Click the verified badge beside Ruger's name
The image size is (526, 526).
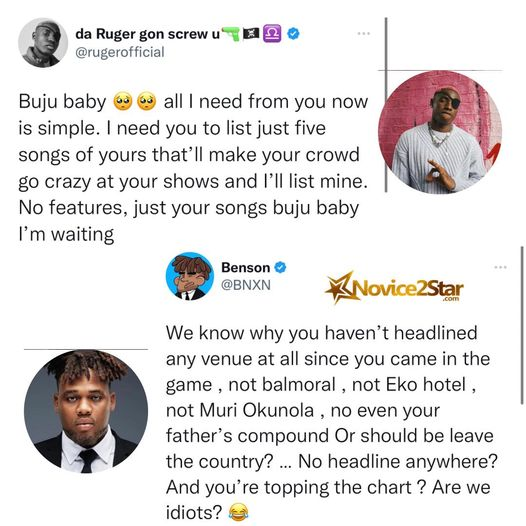294,34
